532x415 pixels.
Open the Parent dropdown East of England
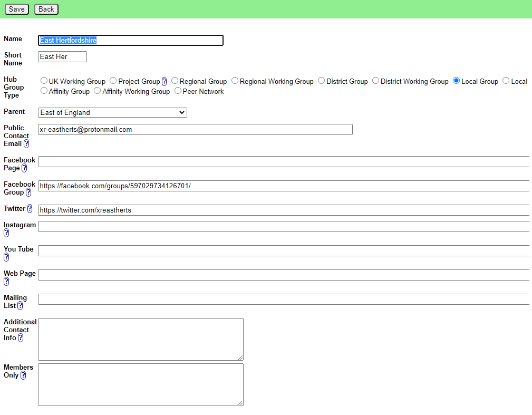click(x=112, y=113)
